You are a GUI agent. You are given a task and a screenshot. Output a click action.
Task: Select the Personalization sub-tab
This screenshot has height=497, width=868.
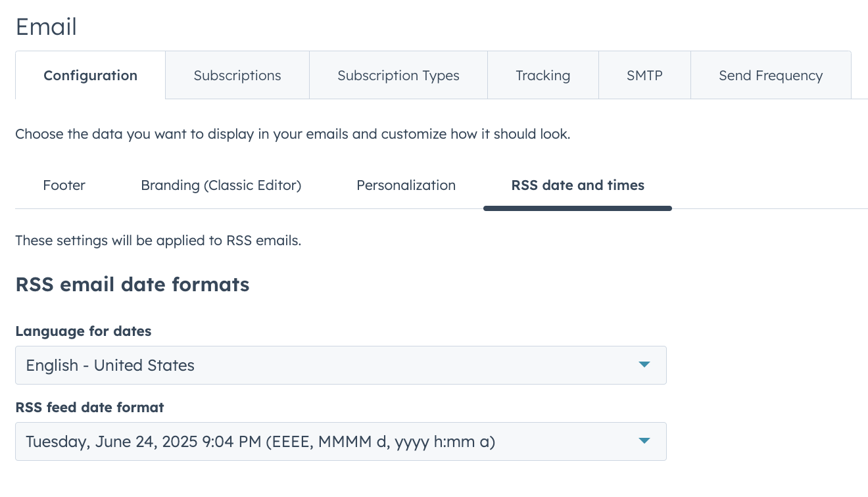coord(406,185)
